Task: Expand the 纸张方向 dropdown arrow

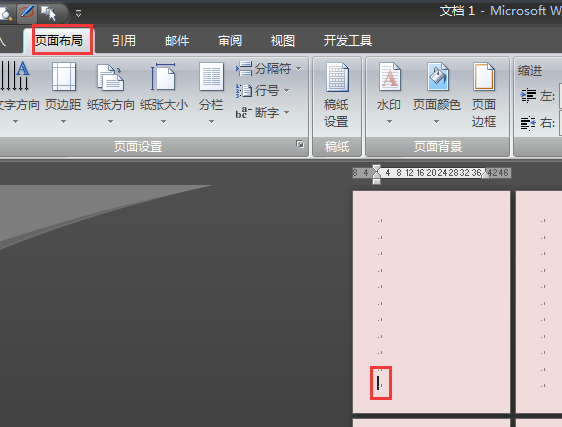Action: pos(110,122)
